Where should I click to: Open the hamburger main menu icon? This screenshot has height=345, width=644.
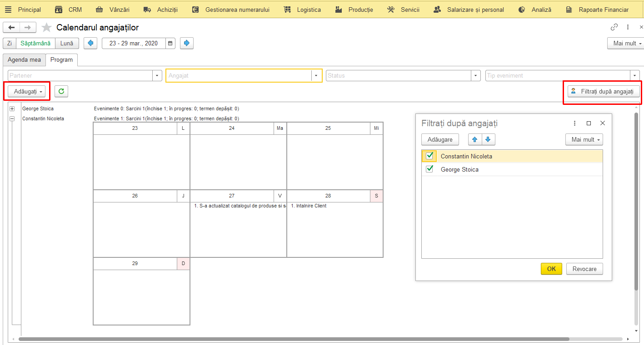(8, 10)
